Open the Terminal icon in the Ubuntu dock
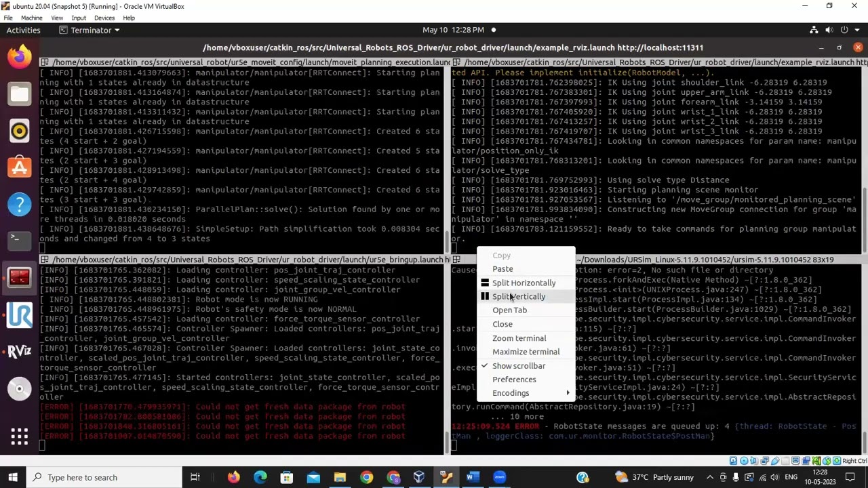The image size is (868, 488). click(x=19, y=241)
